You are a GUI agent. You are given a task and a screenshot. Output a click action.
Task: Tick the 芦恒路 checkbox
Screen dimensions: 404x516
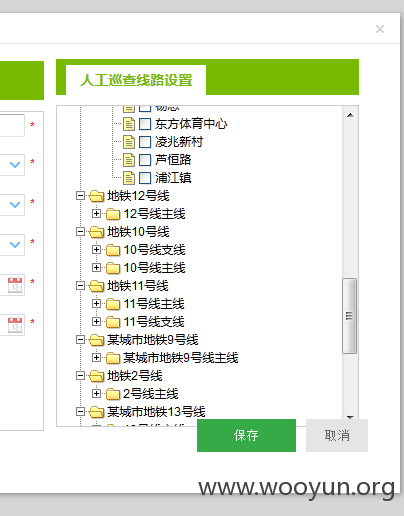click(145, 160)
